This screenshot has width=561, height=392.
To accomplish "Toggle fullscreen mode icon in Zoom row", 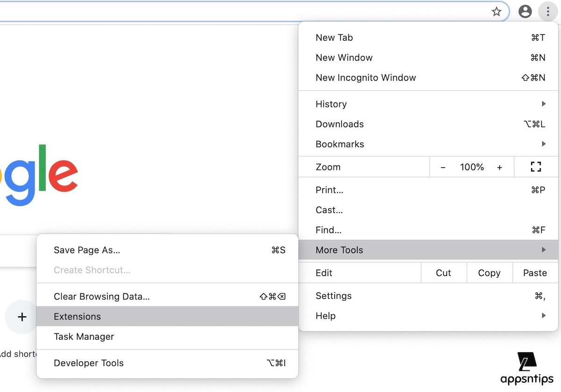I will click(x=536, y=167).
